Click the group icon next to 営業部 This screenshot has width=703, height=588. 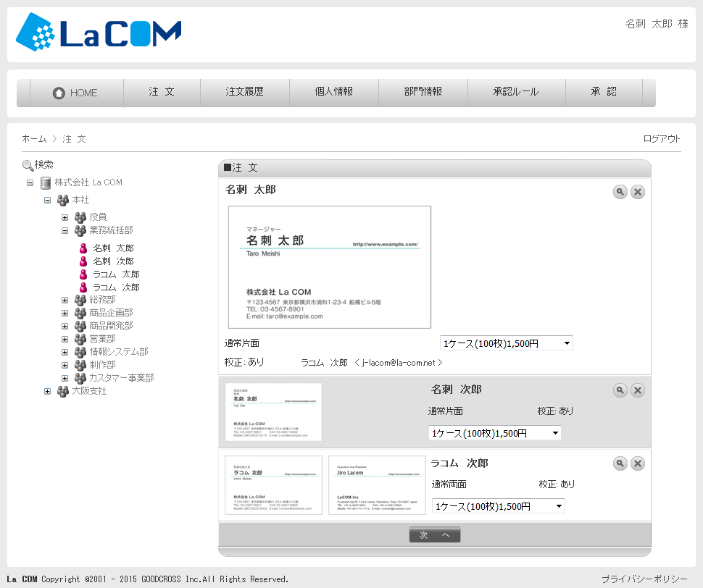point(80,339)
